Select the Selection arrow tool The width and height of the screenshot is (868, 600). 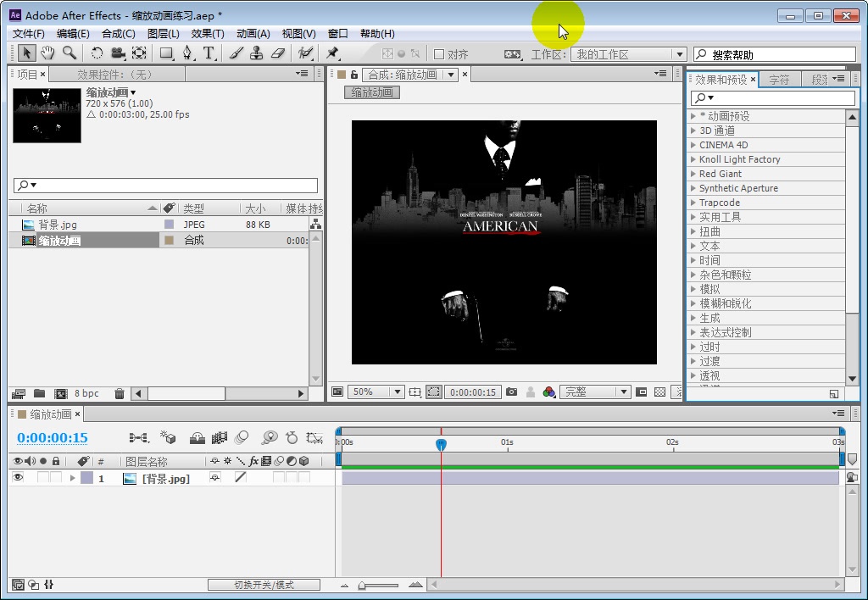26,53
